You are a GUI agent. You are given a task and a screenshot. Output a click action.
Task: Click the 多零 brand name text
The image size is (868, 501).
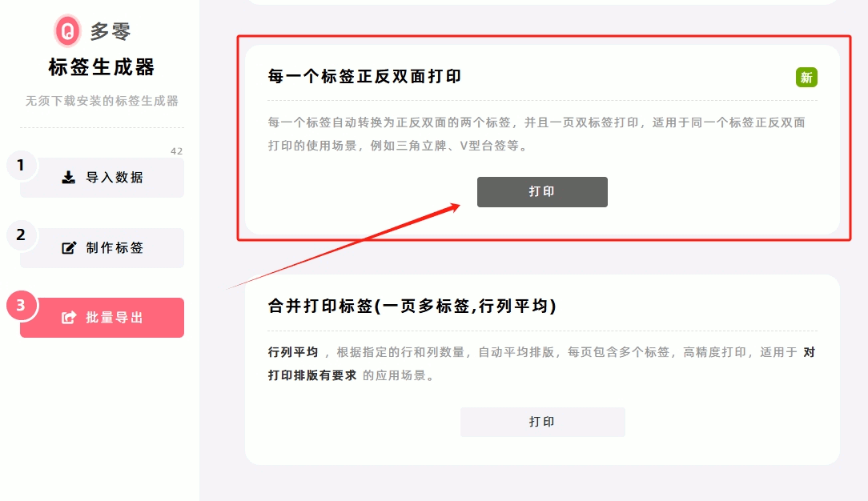(x=111, y=31)
